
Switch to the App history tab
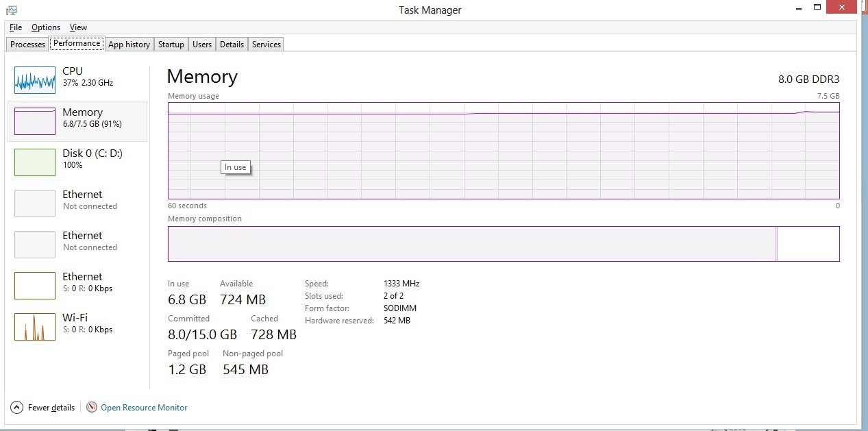[129, 45]
